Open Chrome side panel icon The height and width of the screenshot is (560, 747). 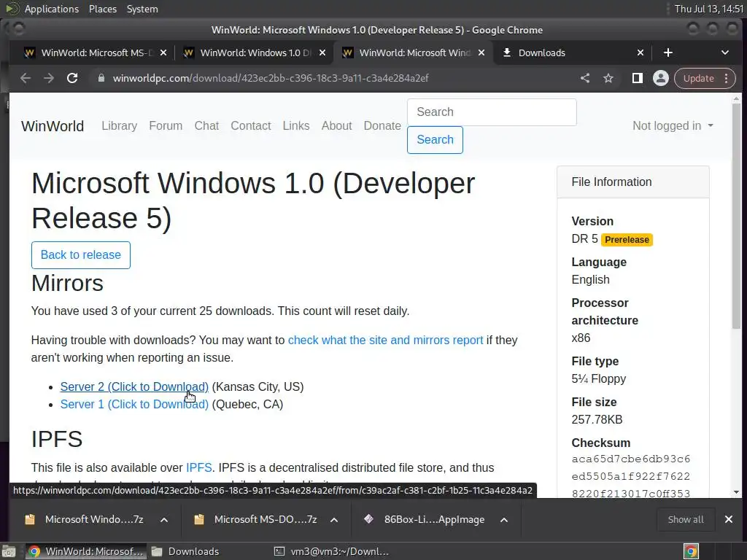coord(637,78)
